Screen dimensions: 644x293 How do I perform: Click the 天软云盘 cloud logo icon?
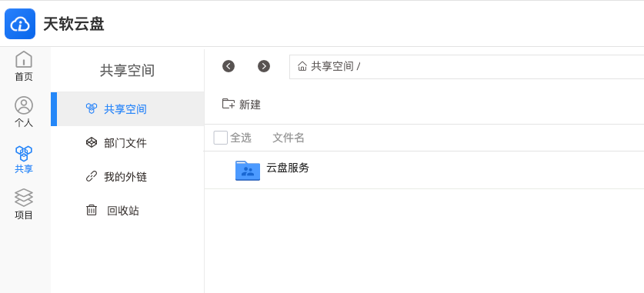pyautogui.click(x=20, y=24)
